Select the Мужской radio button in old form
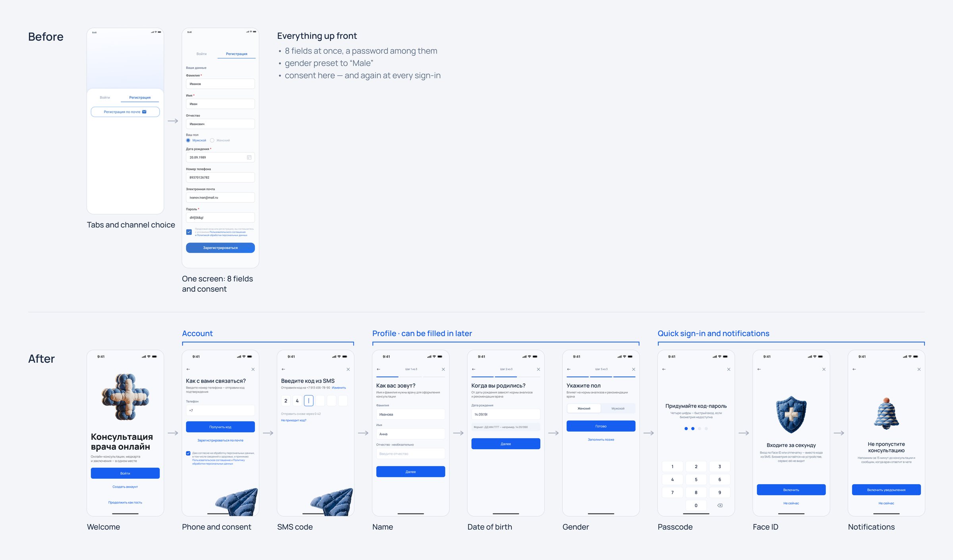This screenshot has width=953, height=560. [x=188, y=140]
